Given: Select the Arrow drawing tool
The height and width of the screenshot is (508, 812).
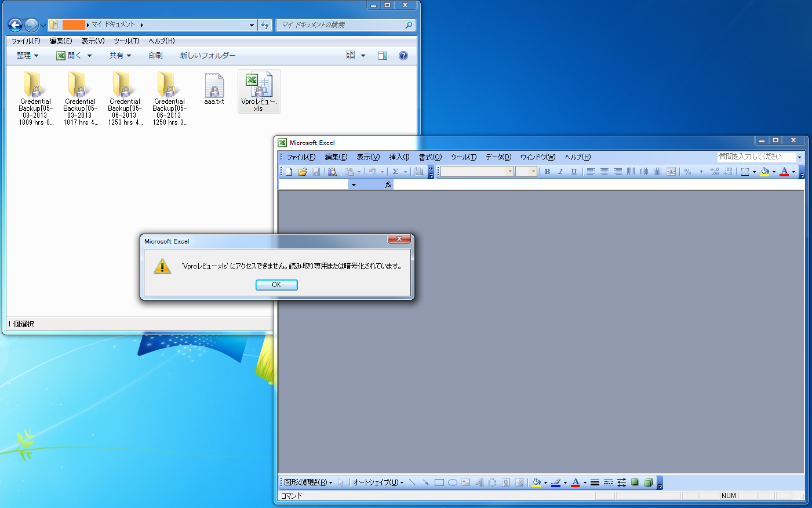Looking at the screenshot, I should tap(425, 482).
